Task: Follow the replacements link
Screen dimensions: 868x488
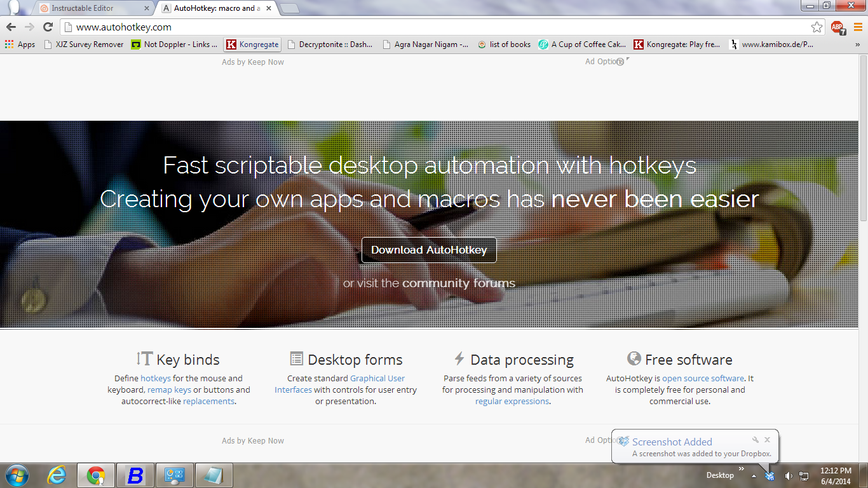Action: coord(208,401)
